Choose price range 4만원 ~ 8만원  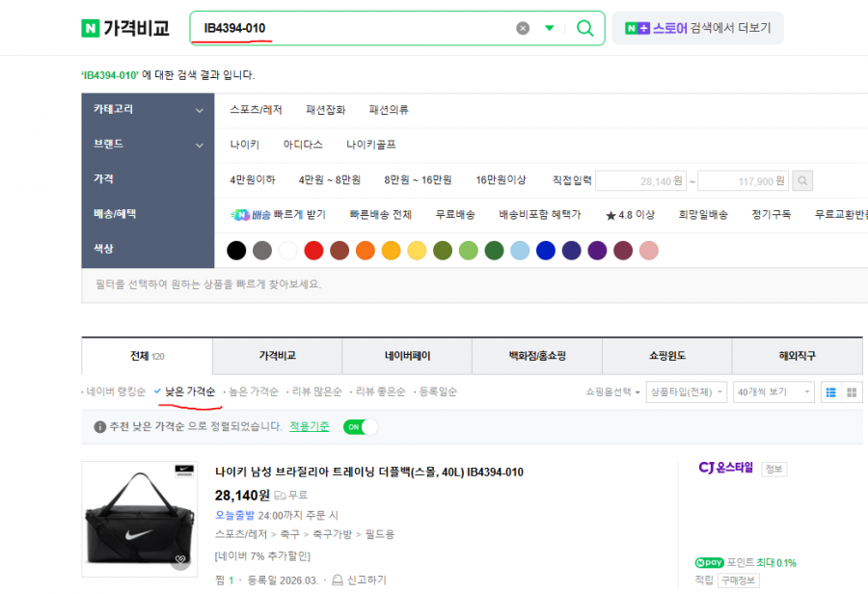coord(330,180)
